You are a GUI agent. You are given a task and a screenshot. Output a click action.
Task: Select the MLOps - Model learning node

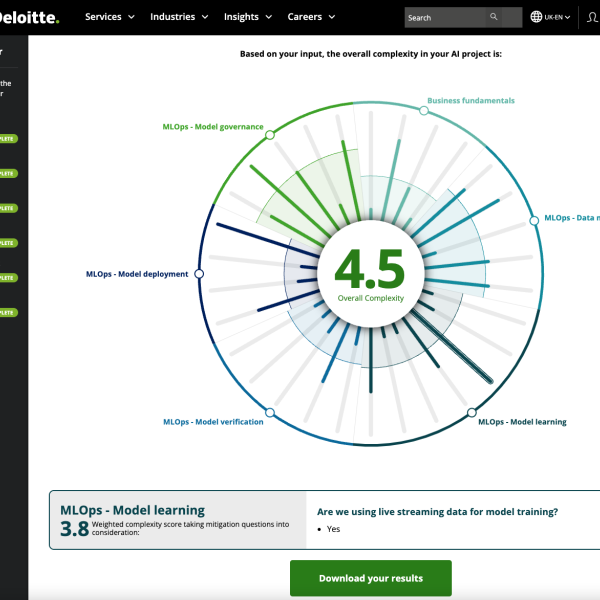[472, 412]
